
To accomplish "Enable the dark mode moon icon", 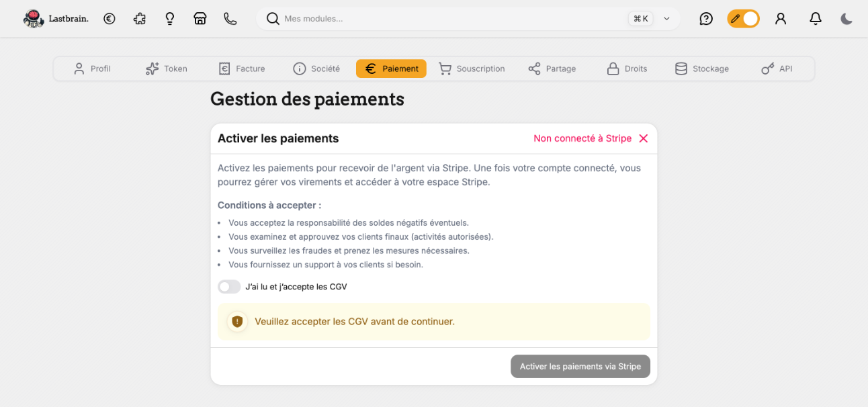I will (x=846, y=18).
